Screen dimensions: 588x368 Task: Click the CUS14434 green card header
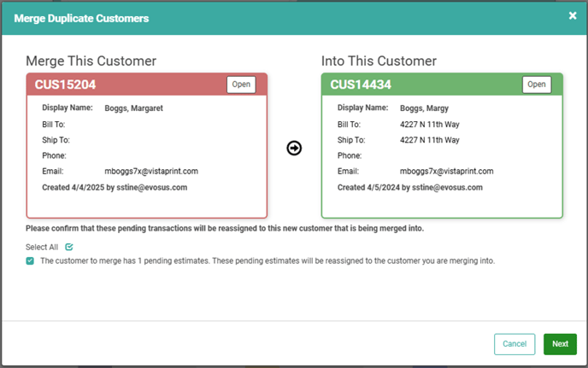pos(442,85)
